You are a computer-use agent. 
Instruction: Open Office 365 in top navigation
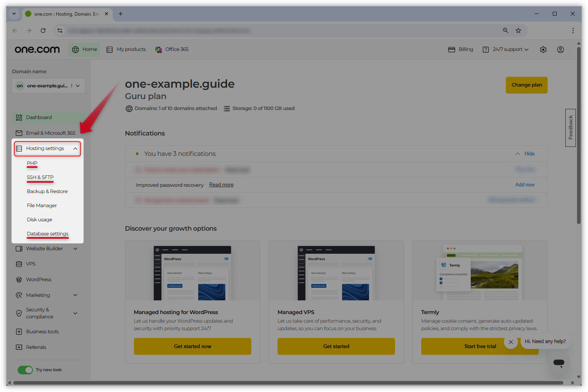click(x=172, y=49)
